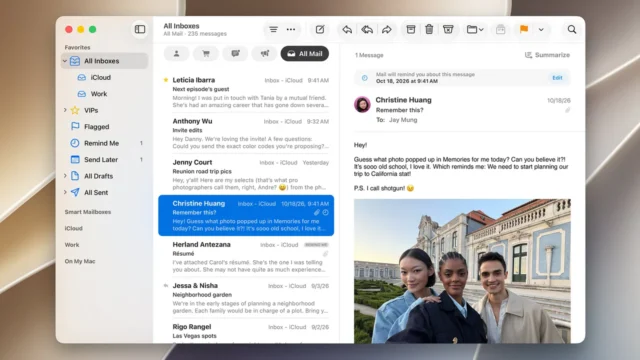Open the Move to folder dropdown
Viewport: 640px width, 360px height.
475,29
